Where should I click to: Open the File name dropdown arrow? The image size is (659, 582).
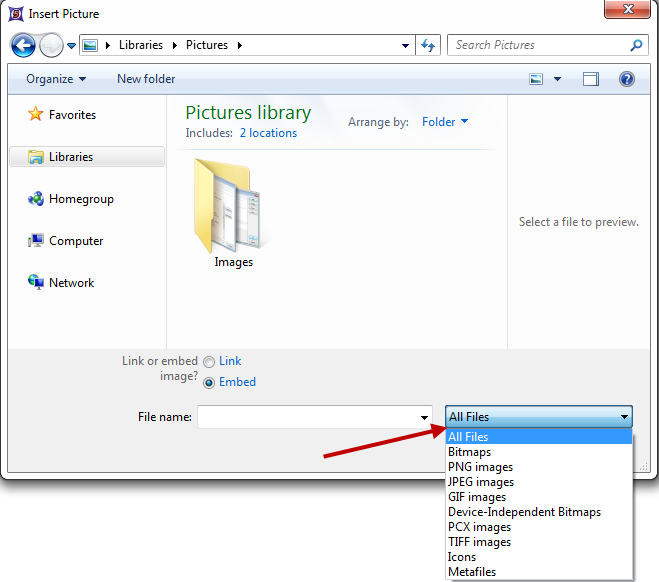(425, 417)
